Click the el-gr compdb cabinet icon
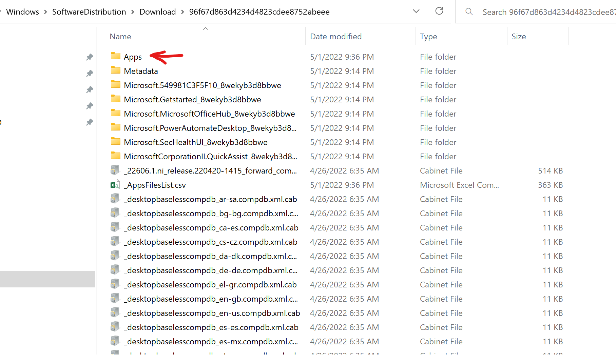 pyautogui.click(x=115, y=284)
